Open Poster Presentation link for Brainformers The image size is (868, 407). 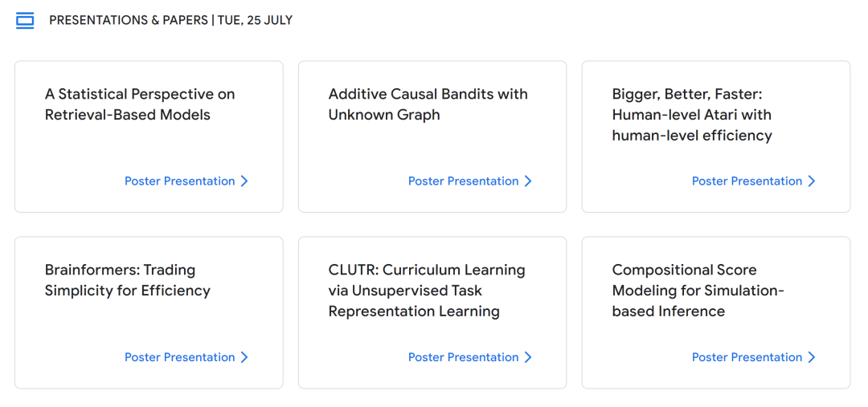click(x=180, y=357)
